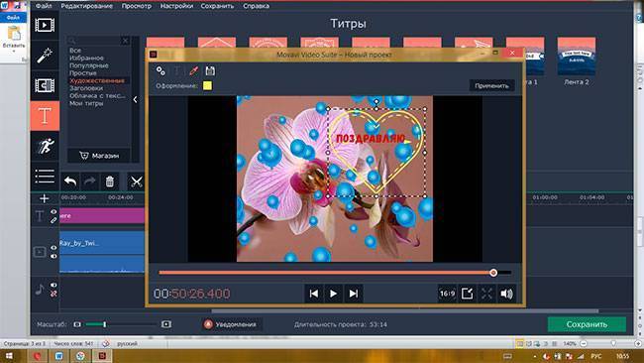Select the color properties eyedropper icon

[194, 70]
